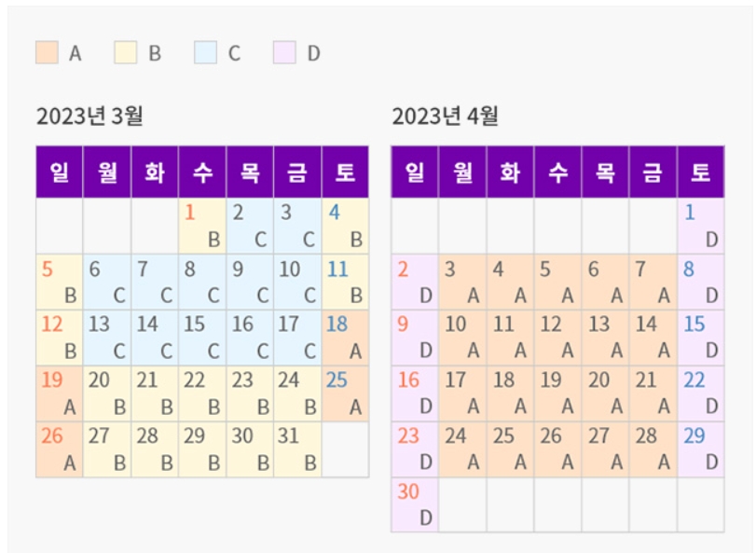
Task: Select March 31 cell marked B
Action: [297, 449]
